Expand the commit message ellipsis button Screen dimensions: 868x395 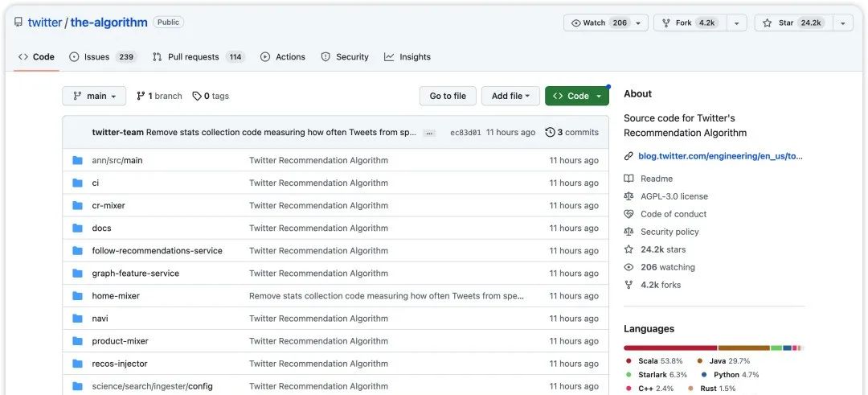click(429, 133)
